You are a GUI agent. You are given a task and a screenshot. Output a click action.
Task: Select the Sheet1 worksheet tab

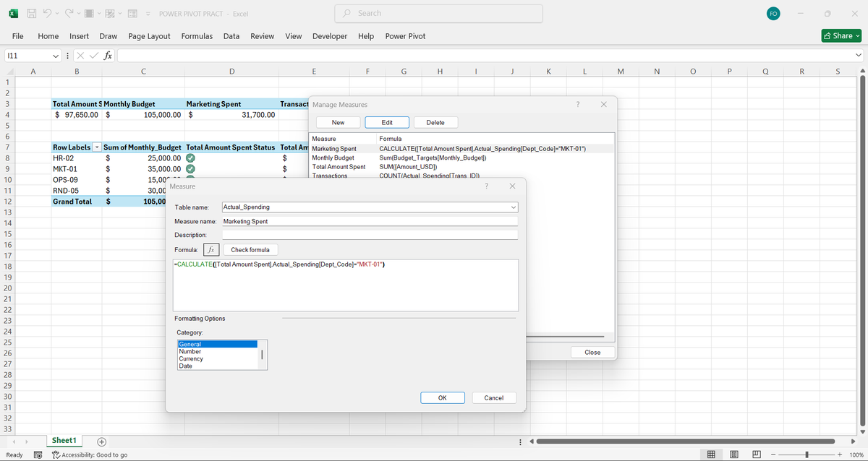64,441
